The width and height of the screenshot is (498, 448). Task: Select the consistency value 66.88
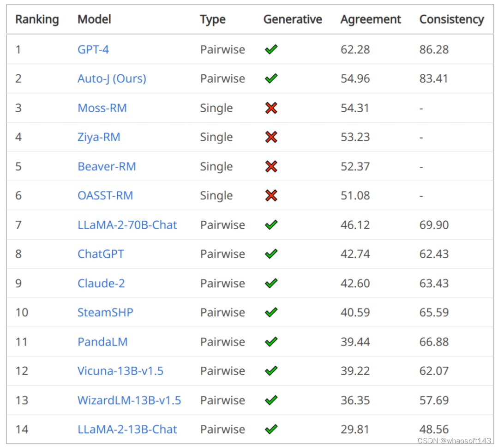pos(434,342)
